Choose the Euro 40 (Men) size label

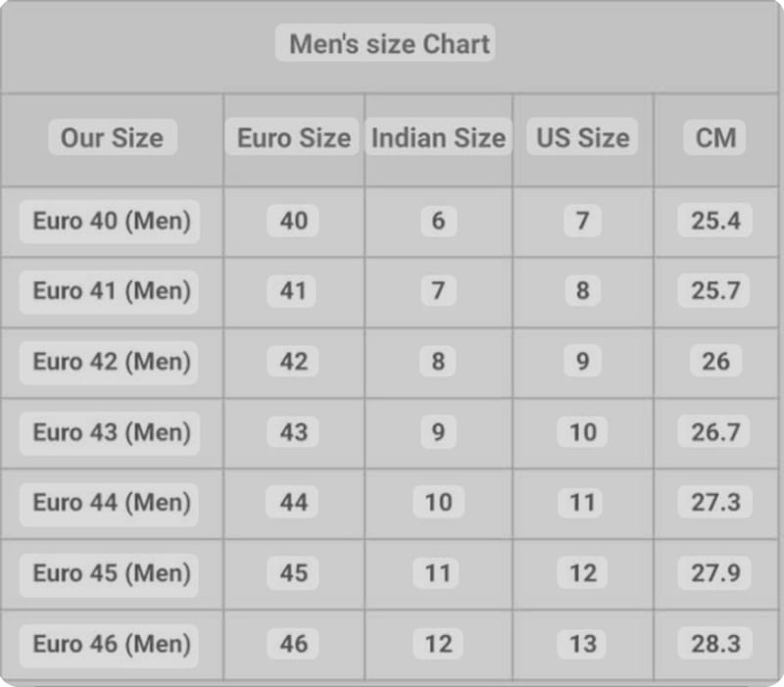(x=112, y=221)
